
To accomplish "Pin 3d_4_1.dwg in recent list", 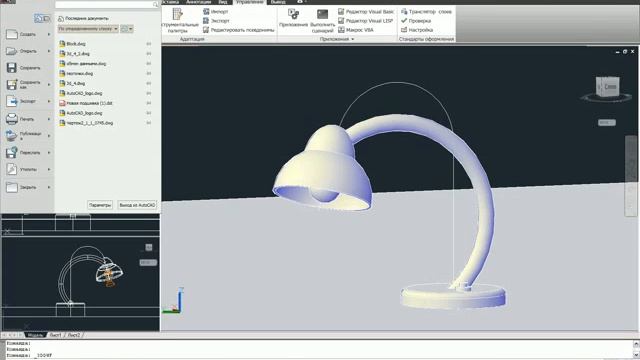I will [149, 53].
